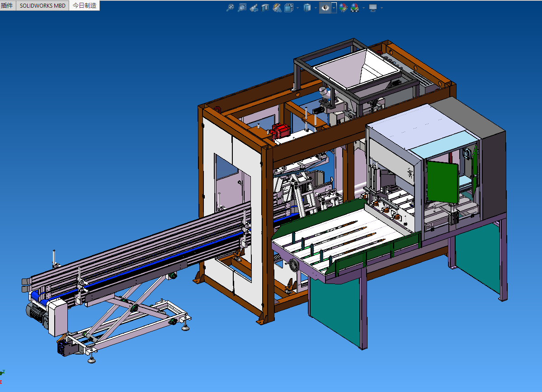The width and height of the screenshot is (542, 392).
Task: Click the Zoom to Fit magnifier icon
Action: [230, 8]
